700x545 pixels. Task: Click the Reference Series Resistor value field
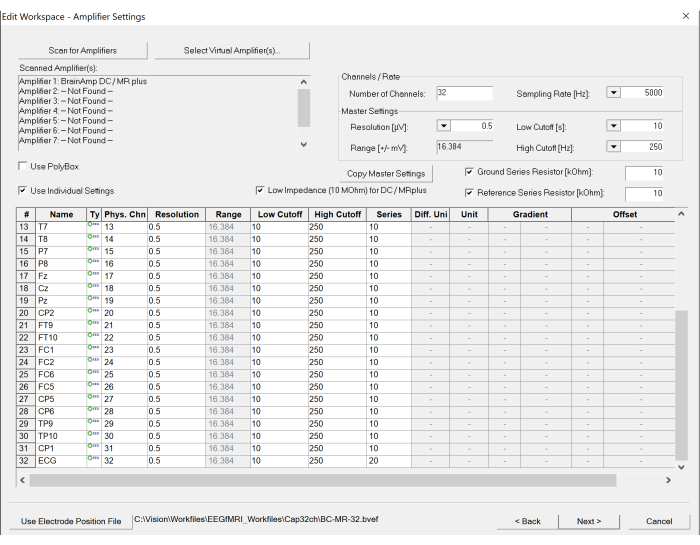coord(644,194)
